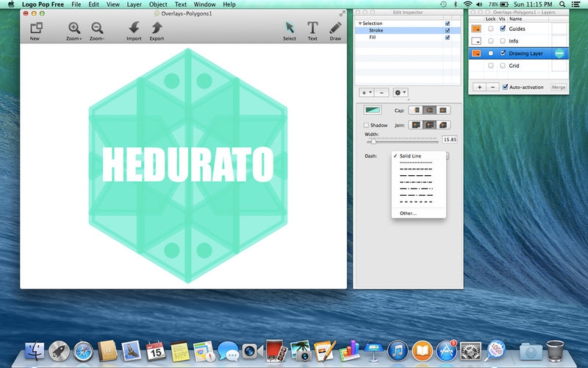
Task: Open the Object menu
Action: click(x=158, y=4)
